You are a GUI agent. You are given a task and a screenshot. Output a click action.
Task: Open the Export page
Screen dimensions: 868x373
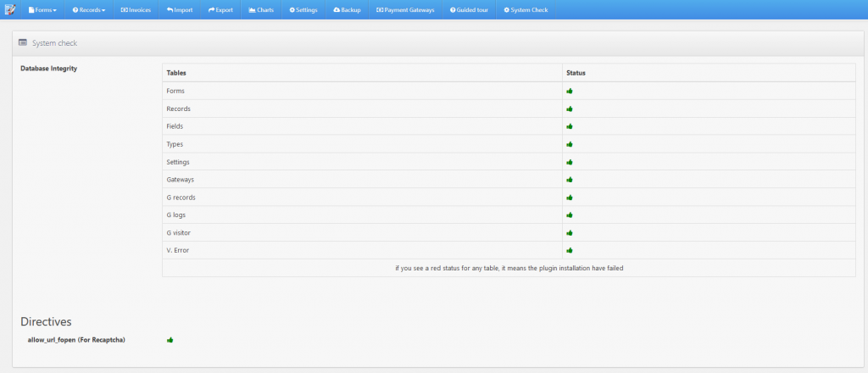pyautogui.click(x=220, y=10)
